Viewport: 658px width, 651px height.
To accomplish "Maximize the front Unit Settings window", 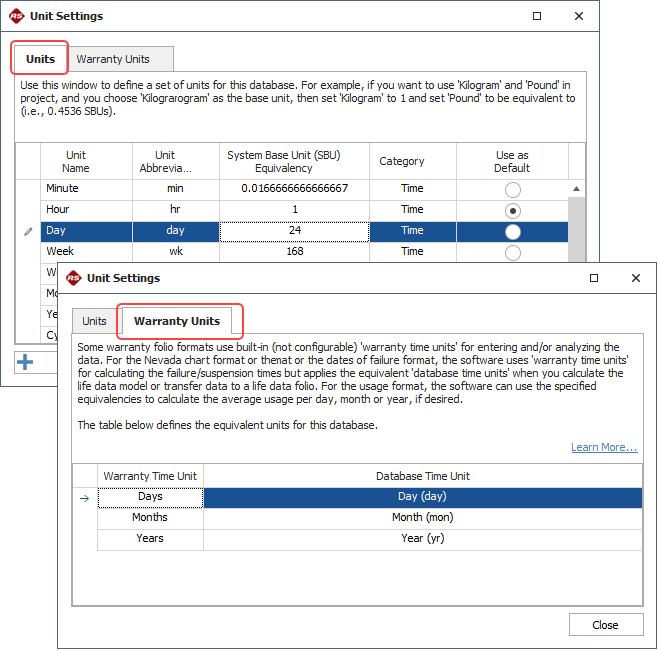I will coord(594,278).
